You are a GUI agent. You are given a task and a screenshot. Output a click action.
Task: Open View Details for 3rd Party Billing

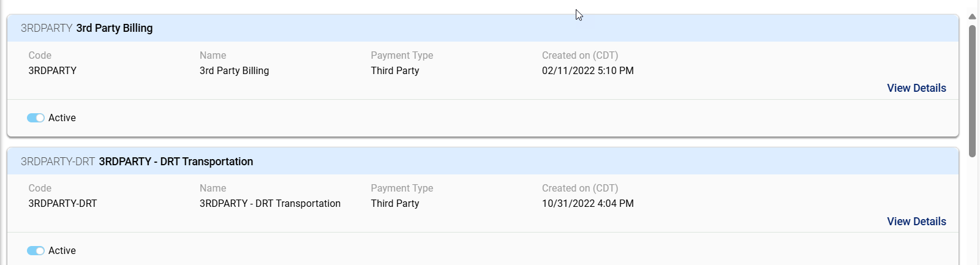pyautogui.click(x=916, y=88)
